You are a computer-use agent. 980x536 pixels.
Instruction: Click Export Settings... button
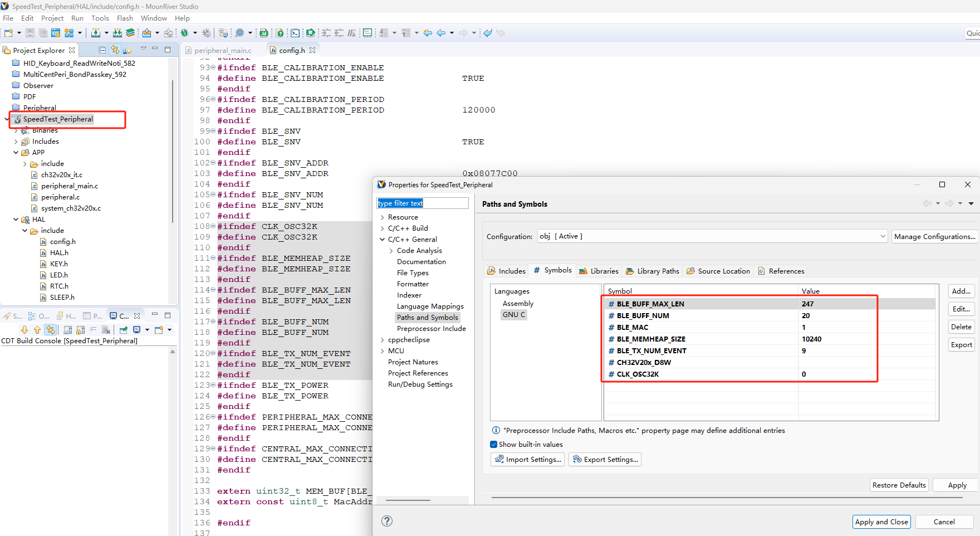pos(605,459)
